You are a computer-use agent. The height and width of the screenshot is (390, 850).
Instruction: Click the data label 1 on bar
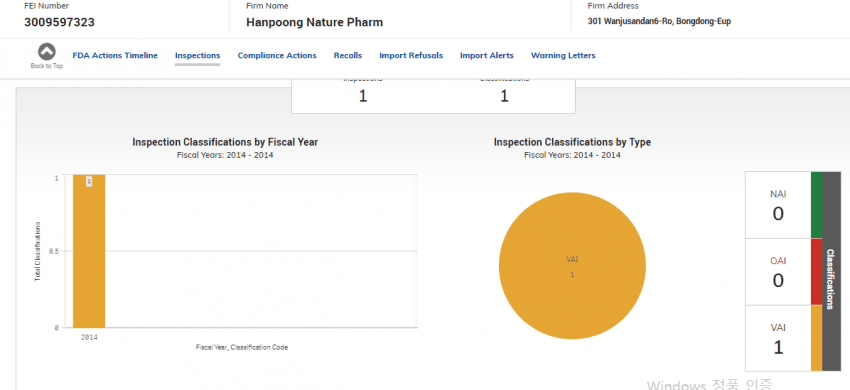coord(89,181)
